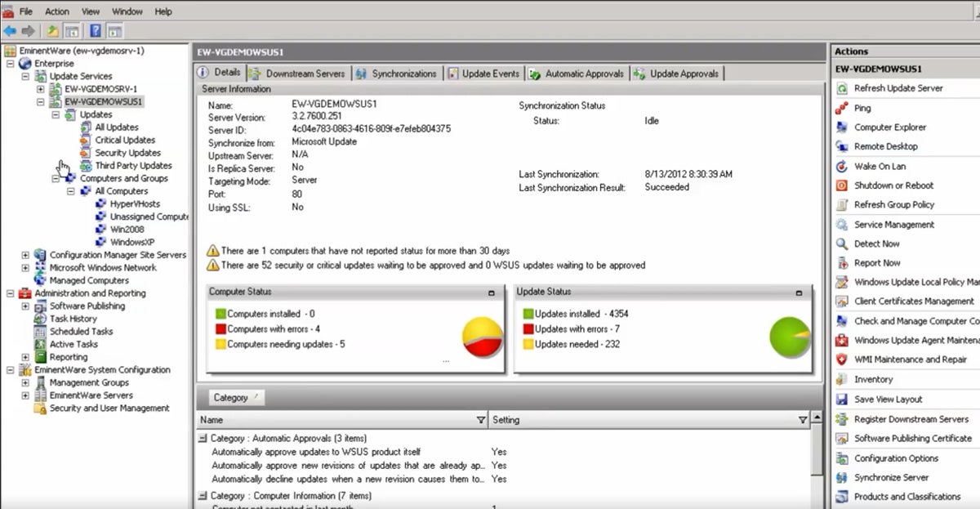
Task: Click the Configuration Options icon
Action: pos(841,458)
